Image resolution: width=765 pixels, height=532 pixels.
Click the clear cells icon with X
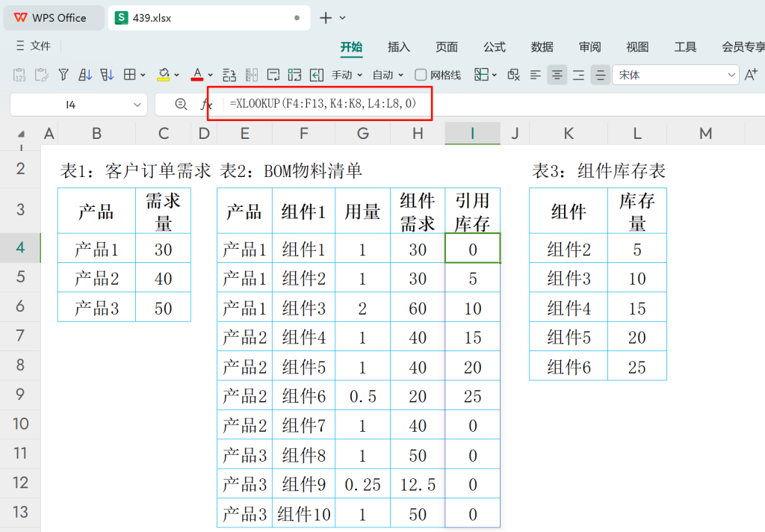[514, 75]
